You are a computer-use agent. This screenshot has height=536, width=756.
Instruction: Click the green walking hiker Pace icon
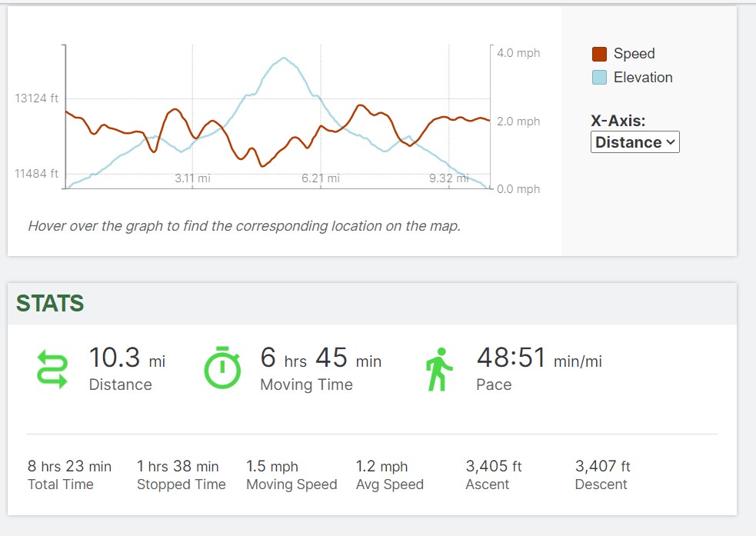pos(439,368)
